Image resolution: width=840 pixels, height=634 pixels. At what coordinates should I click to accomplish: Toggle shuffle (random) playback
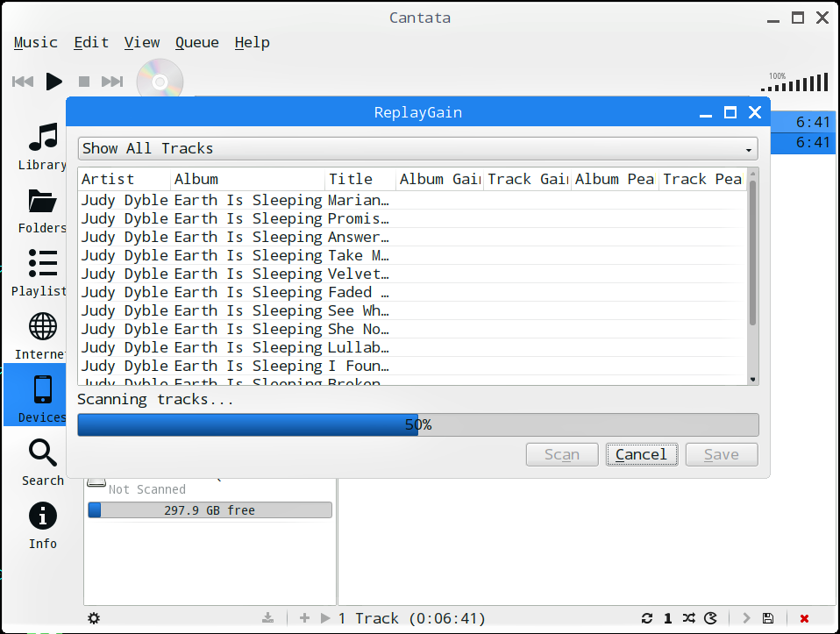pos(689,618)
